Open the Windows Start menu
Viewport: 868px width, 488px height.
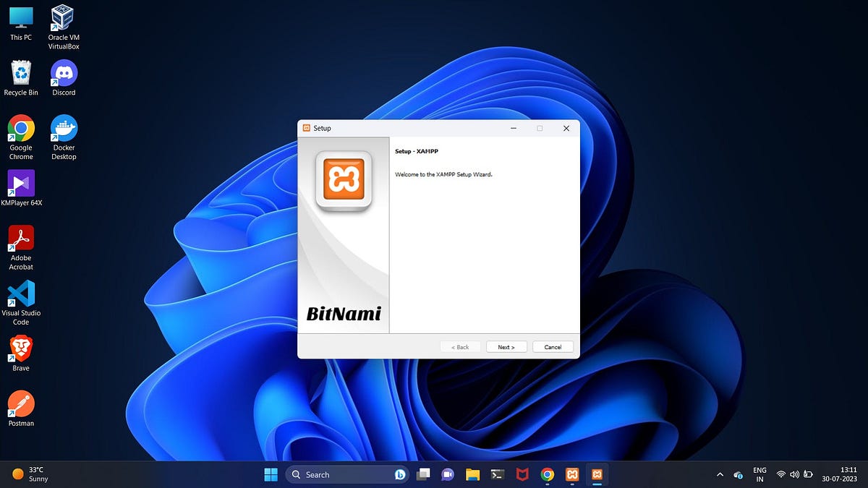(x=271, y=474)
